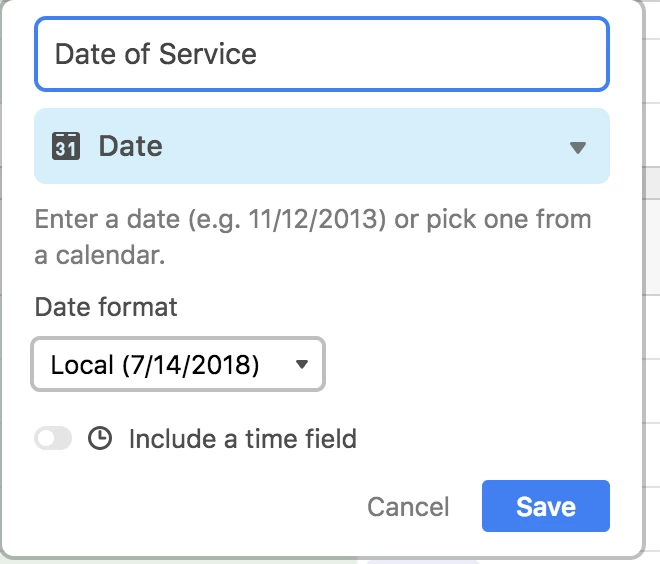This screenshot has width=660, height=564.
Task: Click the clock icon near time field
Action: tap(100, 438)
